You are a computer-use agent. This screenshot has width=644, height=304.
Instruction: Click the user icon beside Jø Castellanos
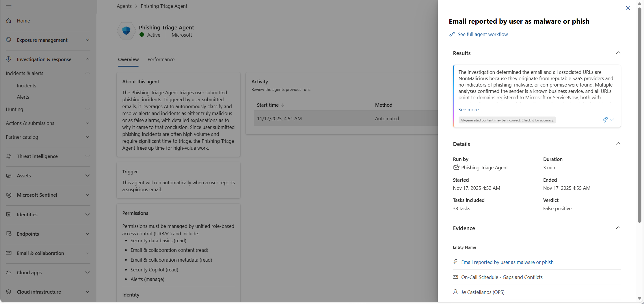pyautogui.click(x=455, y=292)
